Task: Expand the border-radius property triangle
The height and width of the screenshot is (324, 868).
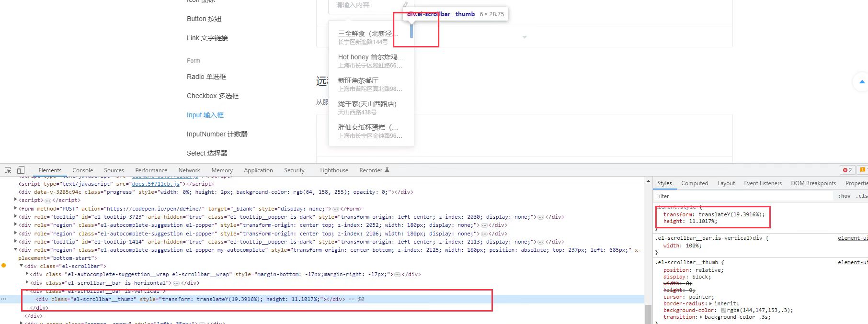Action: click(x=711, y=303)
